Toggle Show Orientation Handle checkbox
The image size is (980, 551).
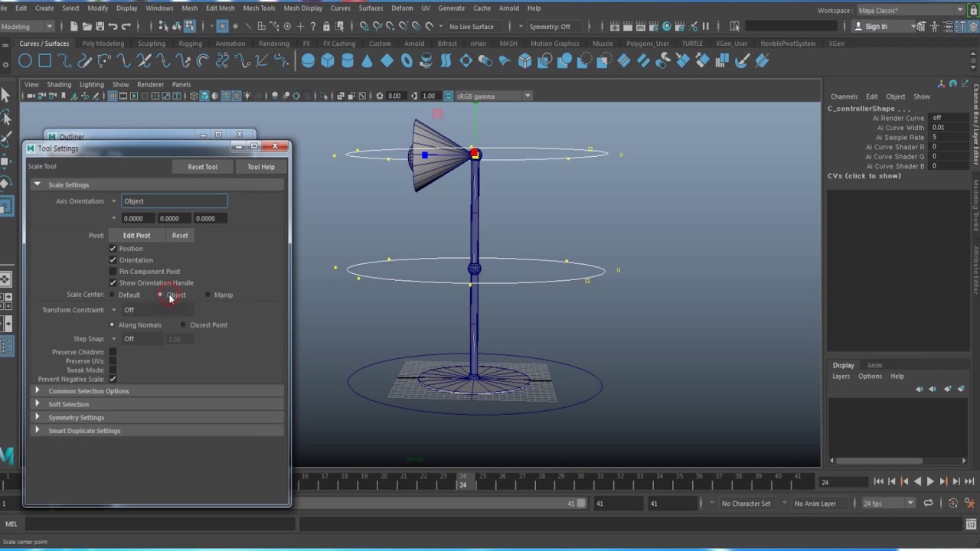pos(113,283)
